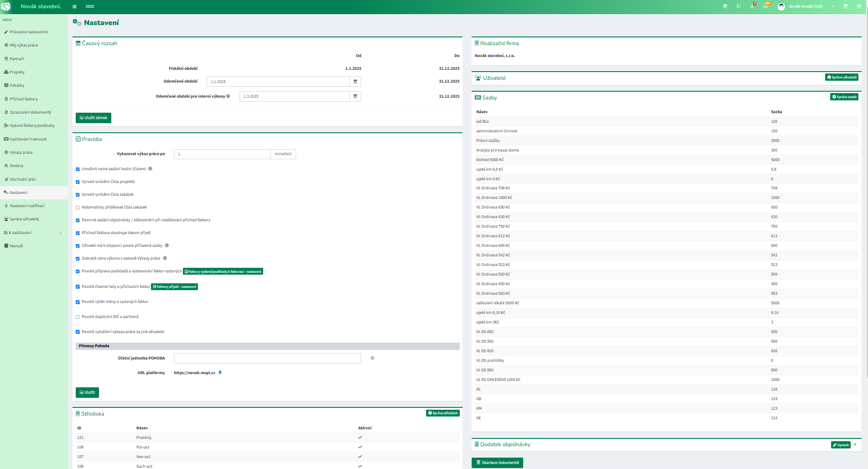The image size is (868, 469).
Task: Open Faktury vydané/podklady k fakturaci nastavení
Action: 223,271
